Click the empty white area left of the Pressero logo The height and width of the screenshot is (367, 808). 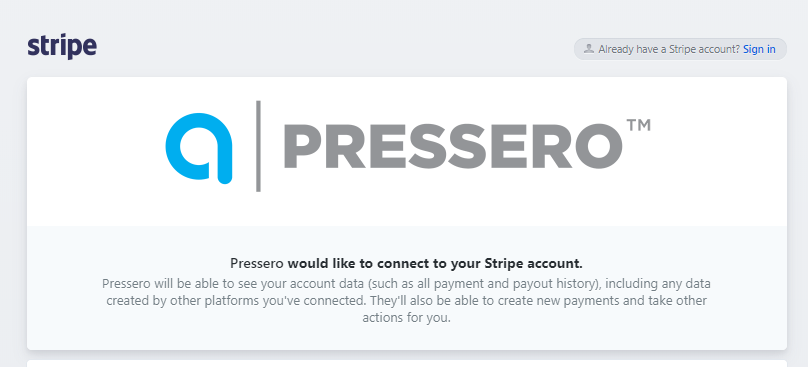coord(95,149)
